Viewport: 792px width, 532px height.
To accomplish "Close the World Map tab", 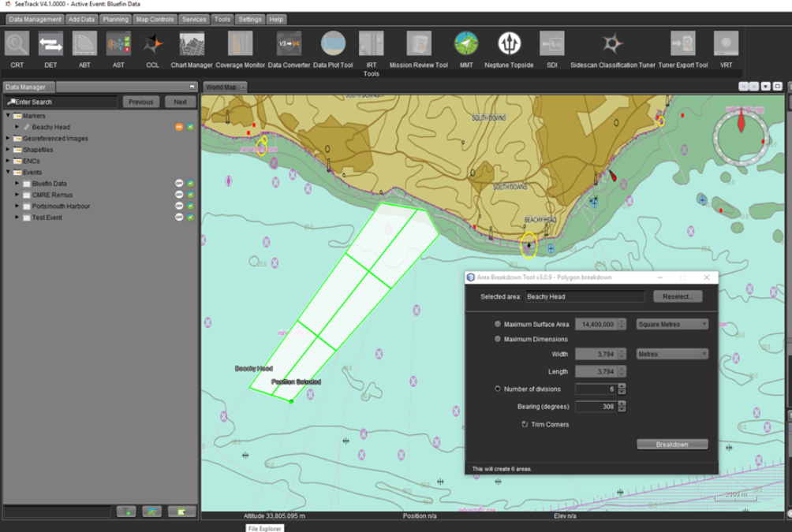I will tap(243, 87).
